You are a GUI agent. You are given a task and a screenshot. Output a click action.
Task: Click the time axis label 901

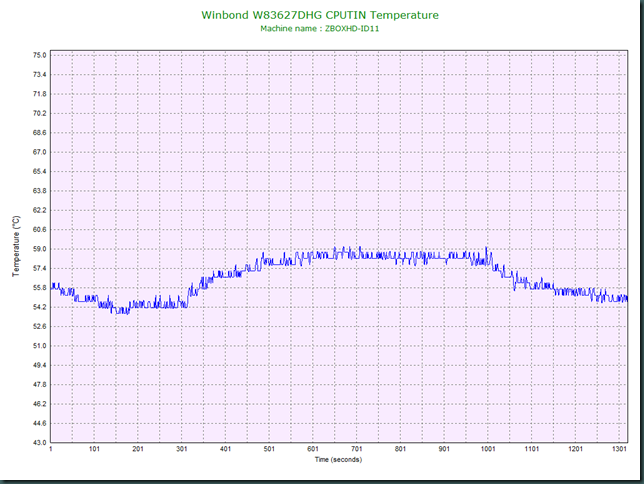pyautogui.click(x=444, y=449)
